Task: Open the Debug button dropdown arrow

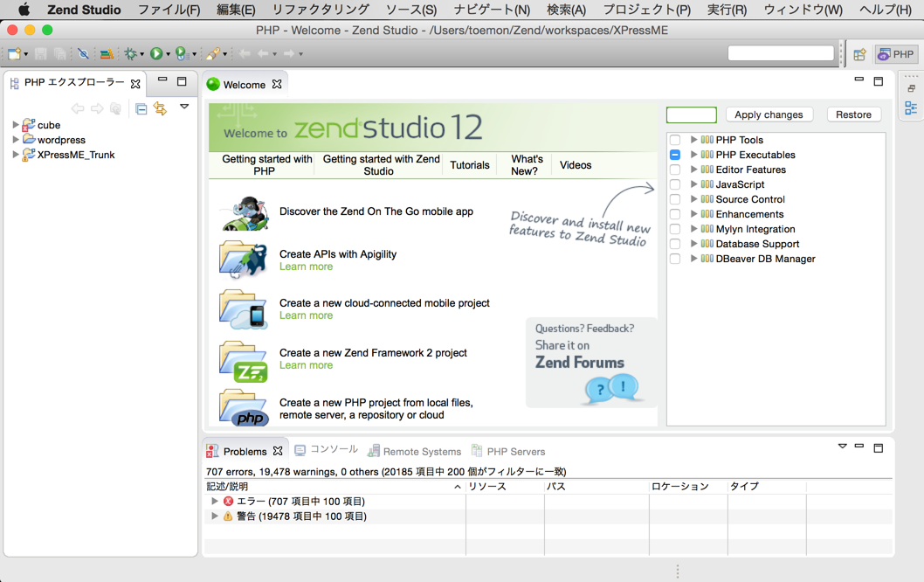Action: [142, 54]
